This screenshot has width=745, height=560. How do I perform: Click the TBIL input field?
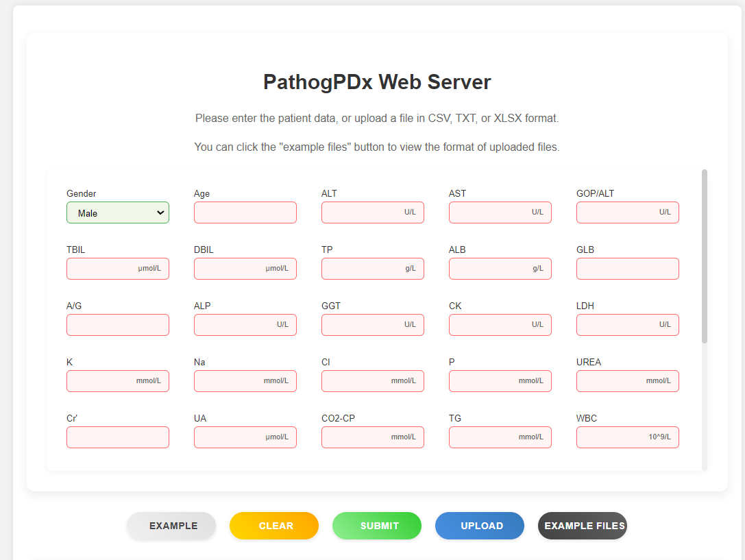tap(117, 269)
